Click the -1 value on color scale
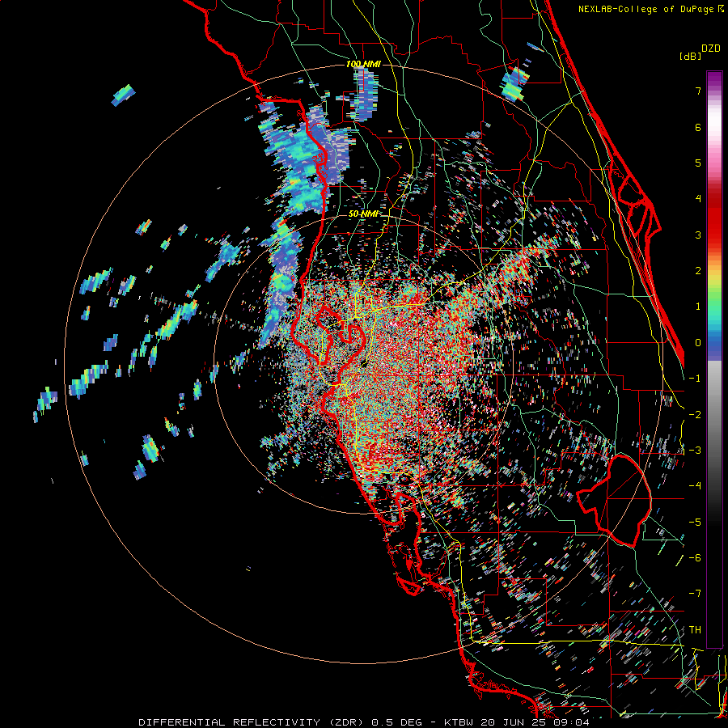 pyautogui.click(x=695, y=379)
